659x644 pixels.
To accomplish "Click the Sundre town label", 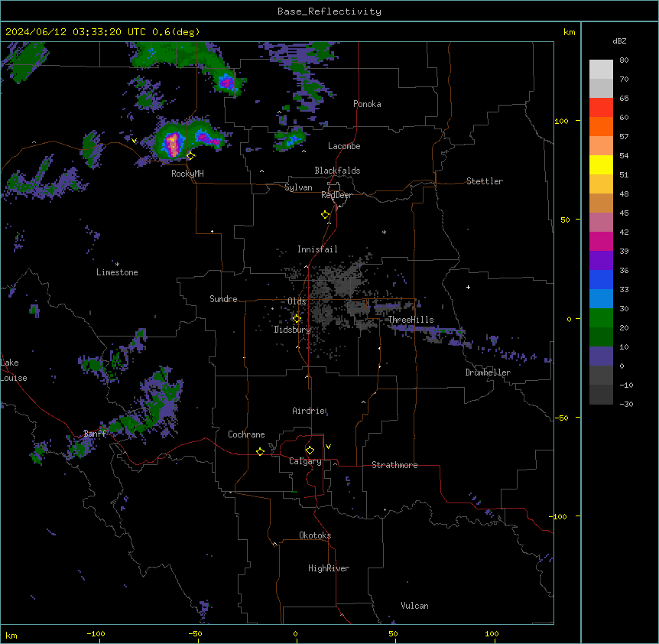I will pos(223,299).
